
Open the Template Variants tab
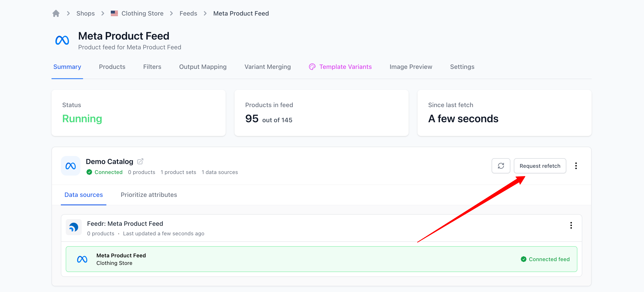[340, 67]
